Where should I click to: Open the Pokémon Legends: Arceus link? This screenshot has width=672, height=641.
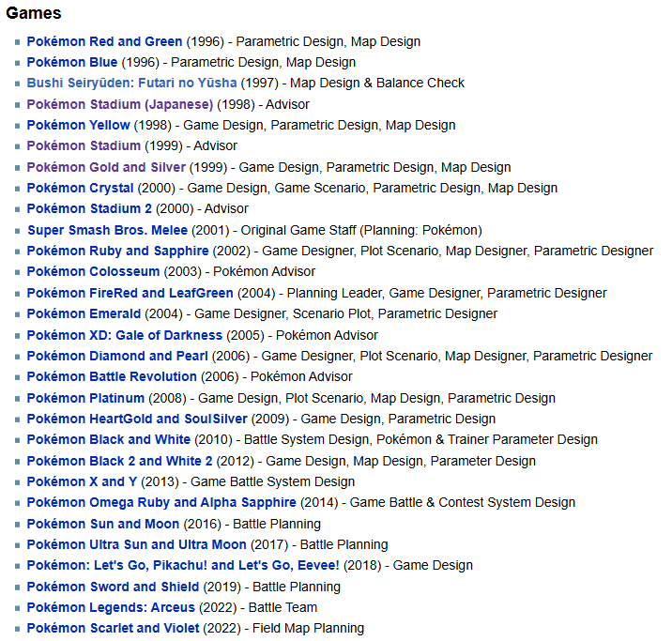(x=111, y=607)
